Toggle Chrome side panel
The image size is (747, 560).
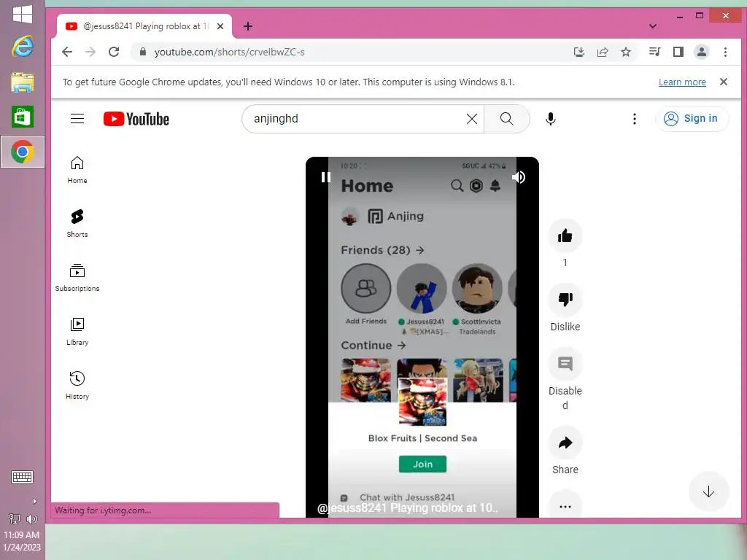678,52
